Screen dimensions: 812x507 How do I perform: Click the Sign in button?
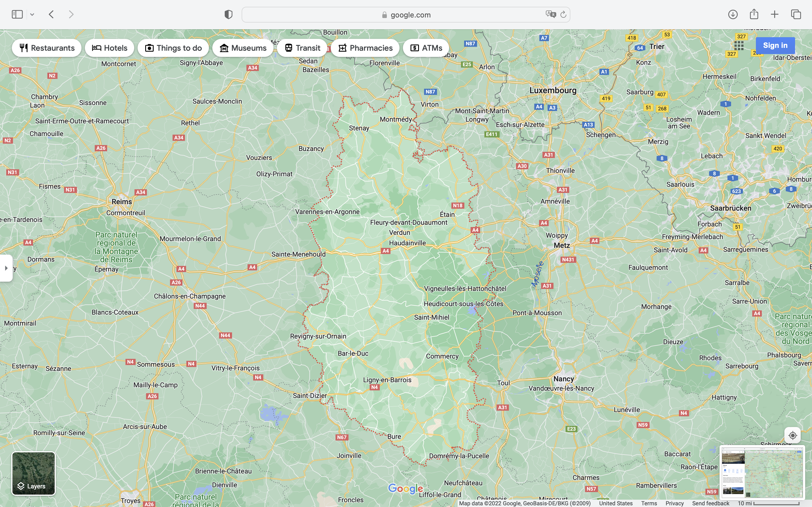pos(775,46)
